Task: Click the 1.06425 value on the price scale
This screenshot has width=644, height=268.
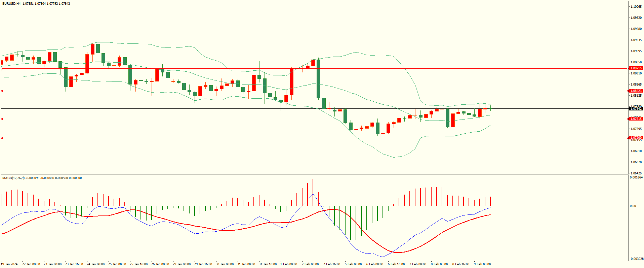Action: (636, 173)
